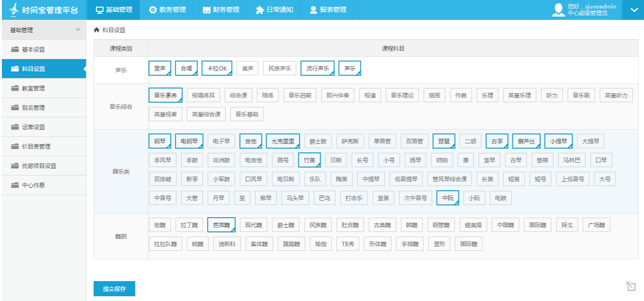Click the folder icon next to 价目表管理
The image size is (644, 301).
point(15,147)
